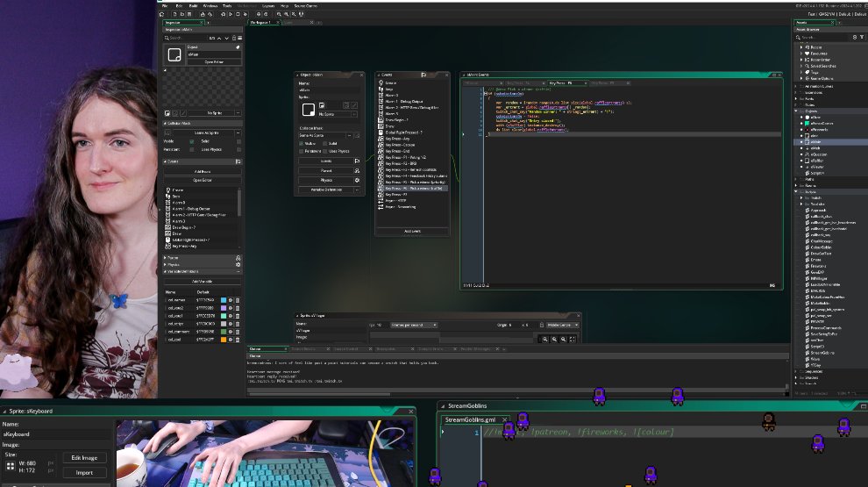Switch to StreamGoblins.gml tab
The image size is (868, 487).
coord(470,420)
